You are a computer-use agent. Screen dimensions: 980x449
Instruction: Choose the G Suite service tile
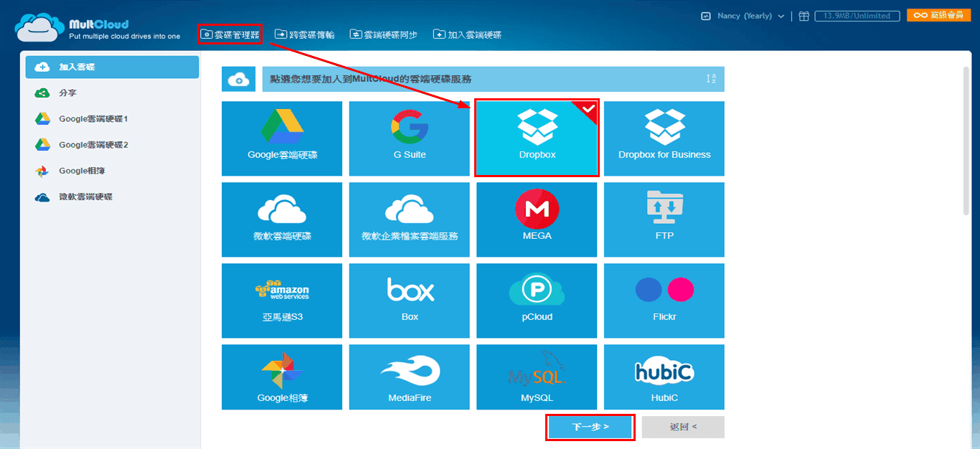(410, 138)
